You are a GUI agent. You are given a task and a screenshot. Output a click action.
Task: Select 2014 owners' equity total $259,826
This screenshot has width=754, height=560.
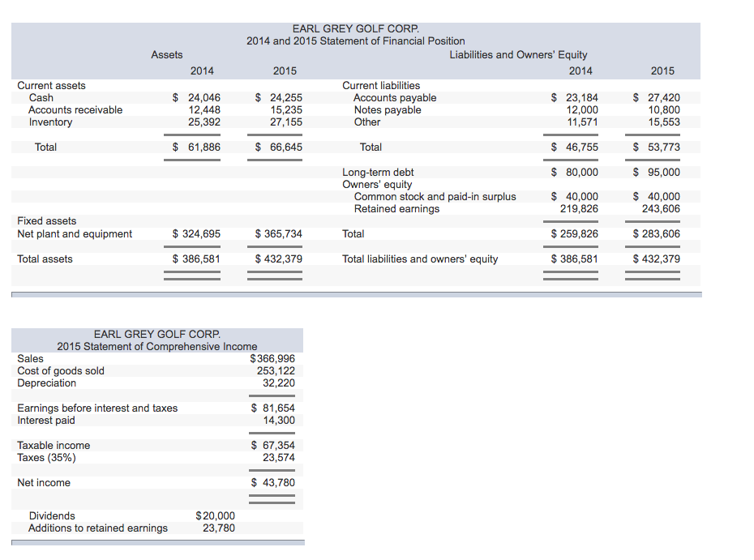[574, 233]
